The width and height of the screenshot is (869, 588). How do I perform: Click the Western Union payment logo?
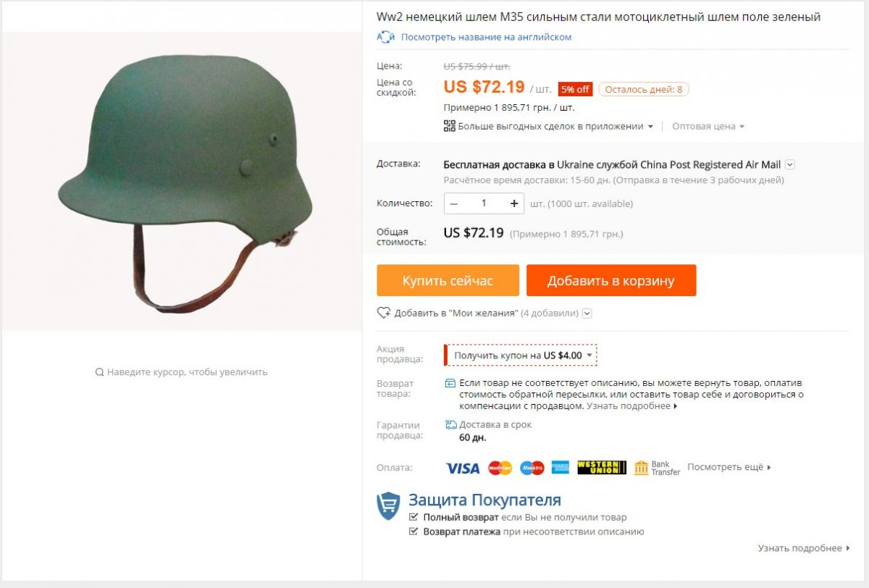point(602,468)
